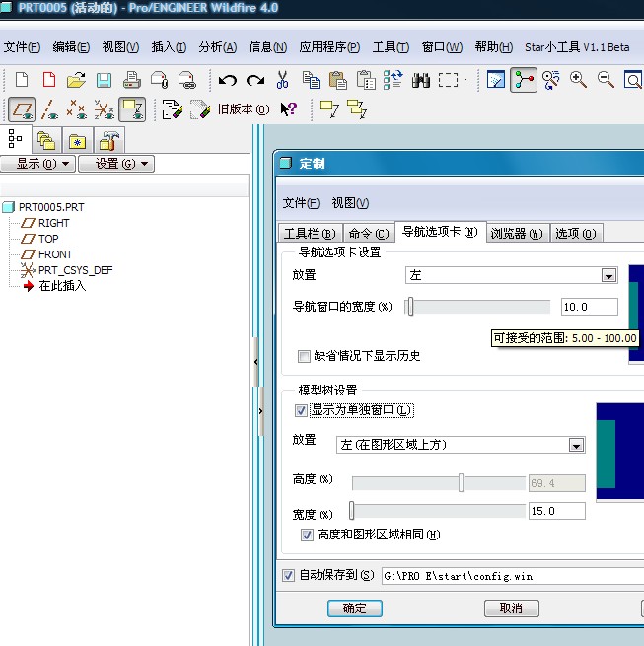Screen dimensions: 644x646
Task: Toggle datum points display icon
Action: 77,109
